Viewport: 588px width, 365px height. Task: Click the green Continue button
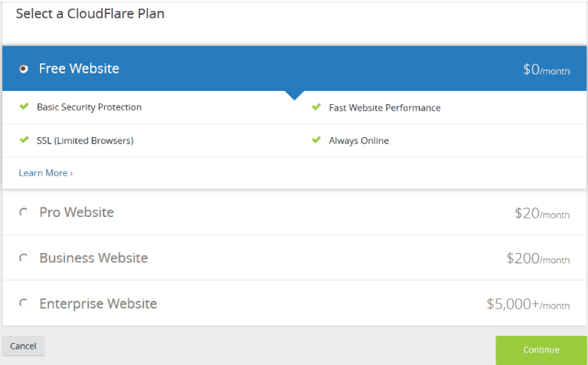(541, 350)
